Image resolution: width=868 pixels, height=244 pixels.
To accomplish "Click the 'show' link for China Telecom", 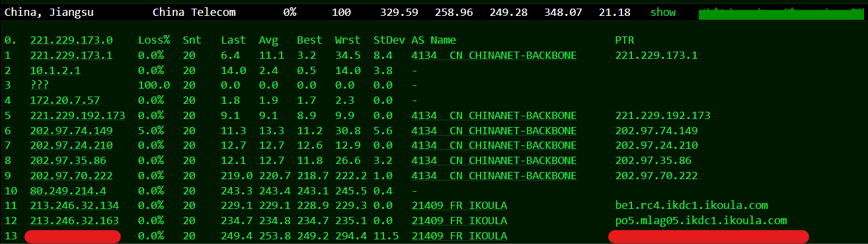I will [663, 13].
